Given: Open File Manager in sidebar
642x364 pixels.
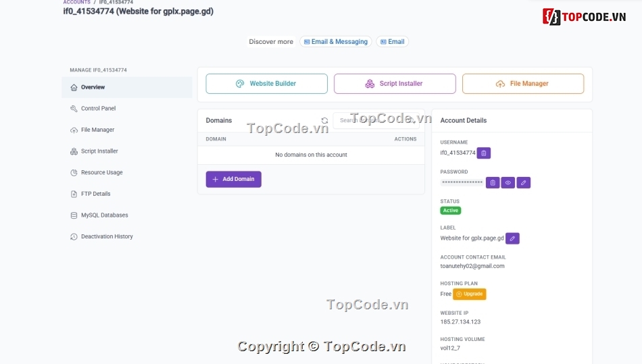Looking at the screenshot, I should [127, 130].
